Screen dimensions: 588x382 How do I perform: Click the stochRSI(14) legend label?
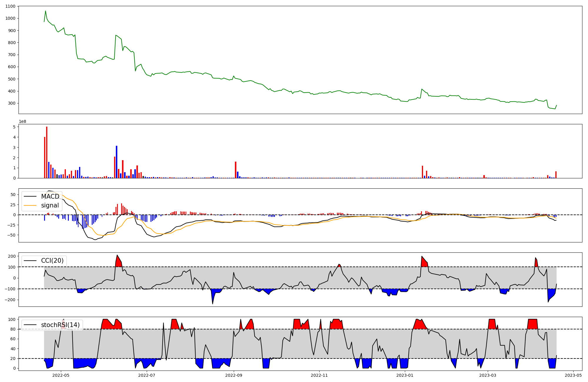click(x=60, y=325)
